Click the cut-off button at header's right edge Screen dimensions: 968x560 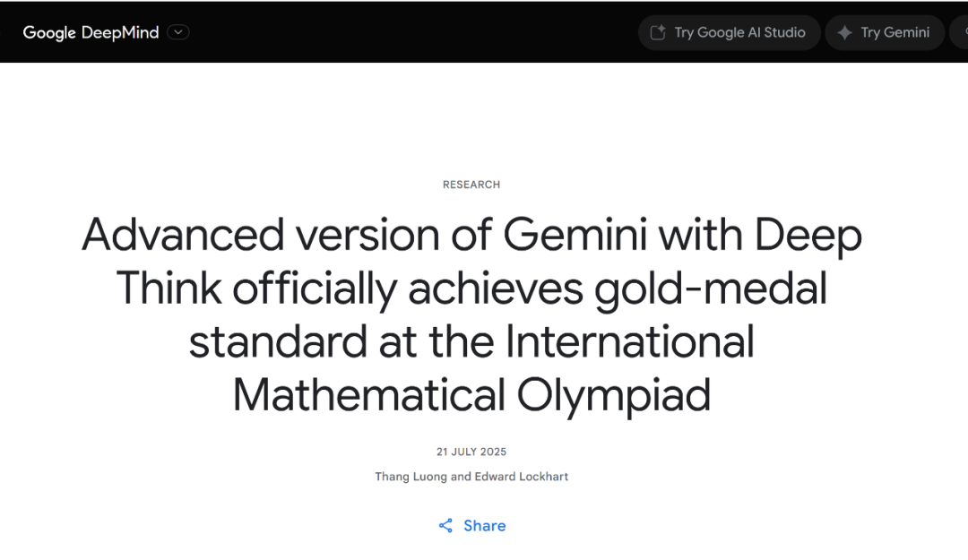coord(961,32)
